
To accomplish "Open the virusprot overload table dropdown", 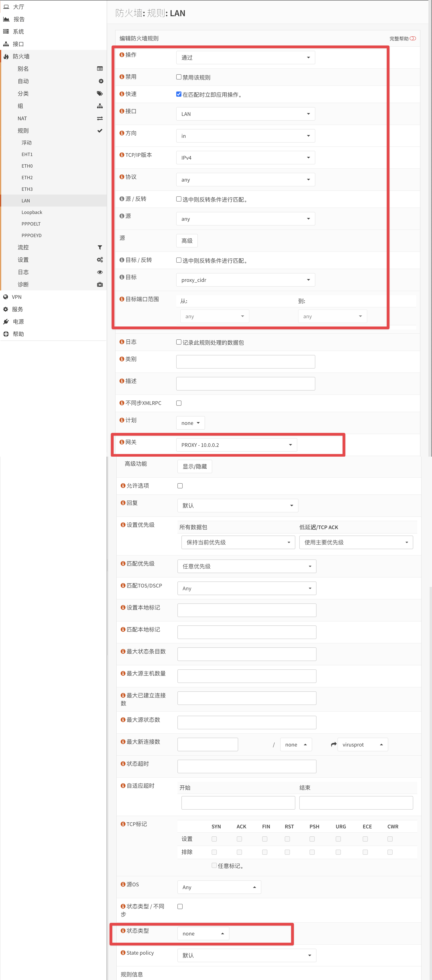I will click(363, 744).
